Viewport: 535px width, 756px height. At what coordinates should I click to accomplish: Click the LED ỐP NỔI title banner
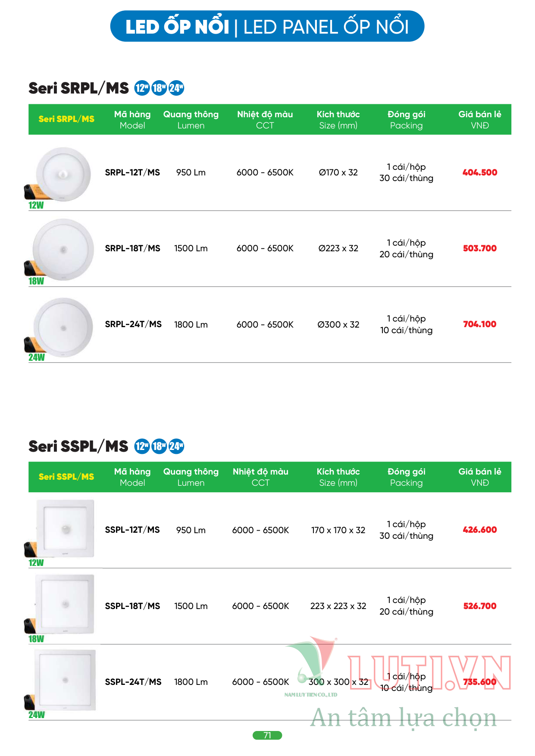267,26
